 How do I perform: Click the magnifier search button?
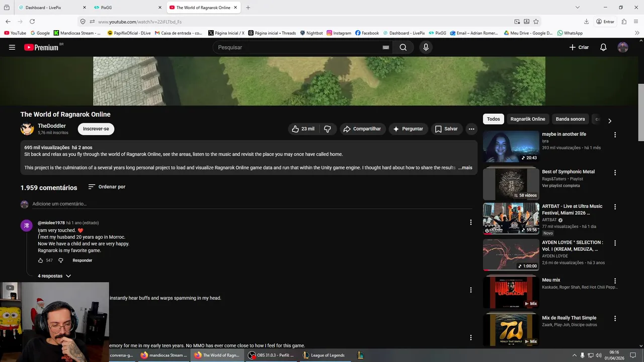(x=403, y=47)
